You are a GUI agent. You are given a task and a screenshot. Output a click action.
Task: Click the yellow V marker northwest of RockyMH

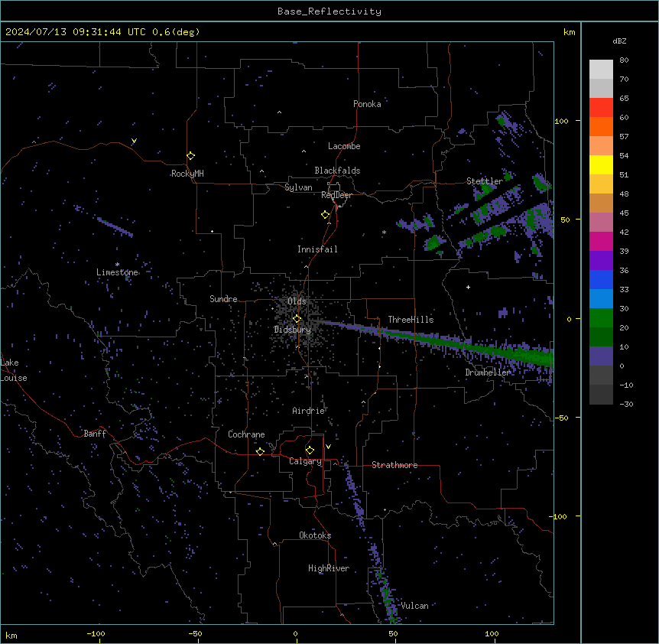[134, 141]
